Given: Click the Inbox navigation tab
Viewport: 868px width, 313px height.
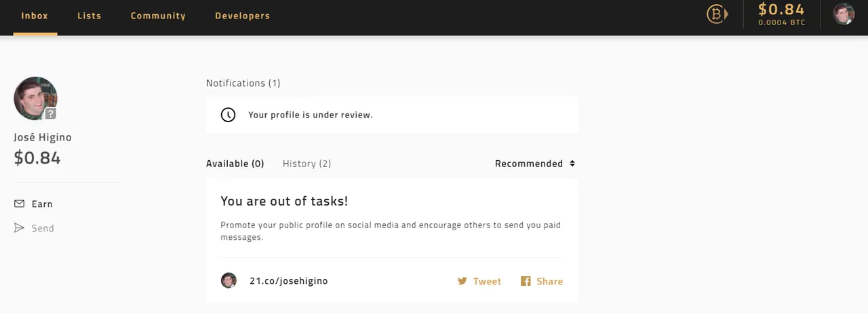Looking at the screenshot, I should 35,16.
